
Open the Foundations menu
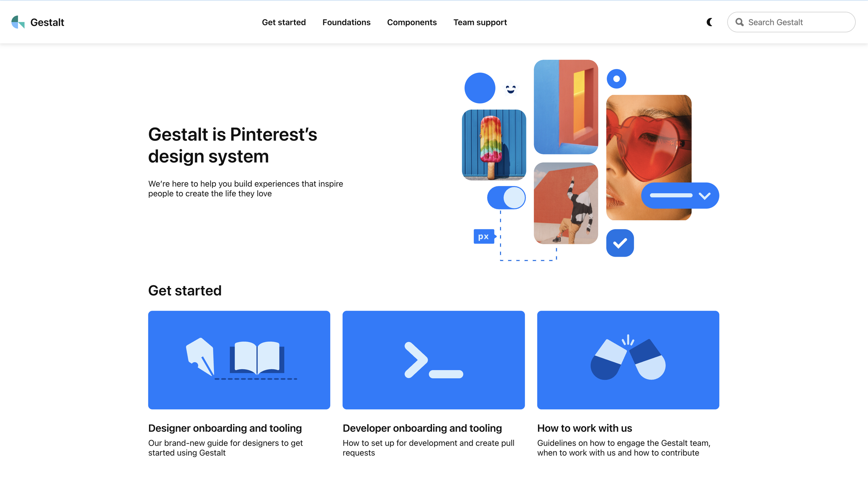click(x=346, y=22)
